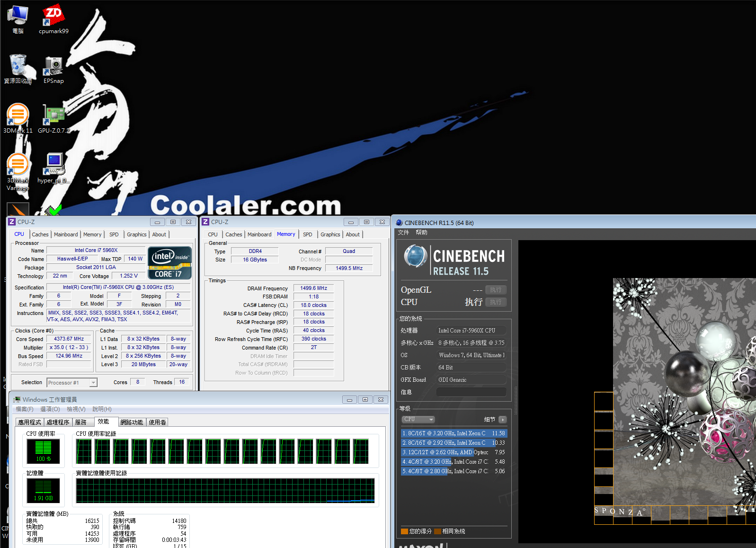This screenshot has height=548, width=756.
Task: Select ranking row 2 Xeon 2.92 GHz
Action: (454, 443)
